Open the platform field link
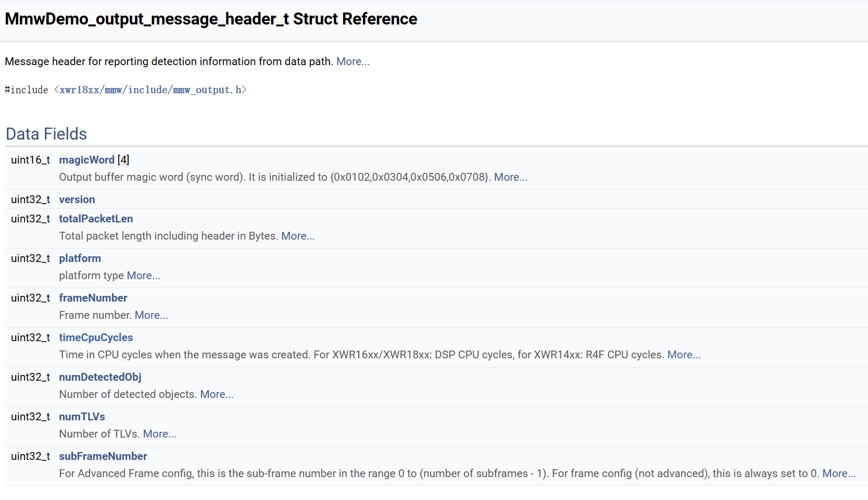This screenshot has width=868, height=500. click(80, 258)
